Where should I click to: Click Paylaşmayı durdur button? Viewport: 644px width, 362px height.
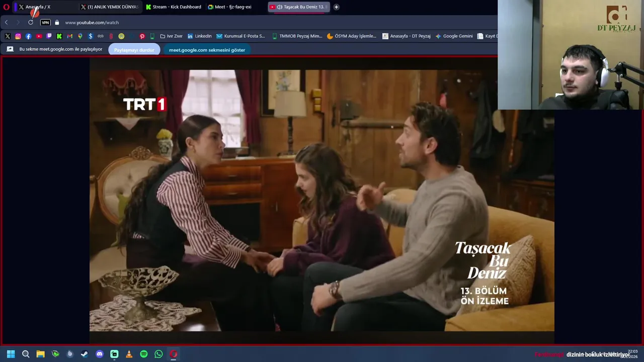tap(134, 50)
